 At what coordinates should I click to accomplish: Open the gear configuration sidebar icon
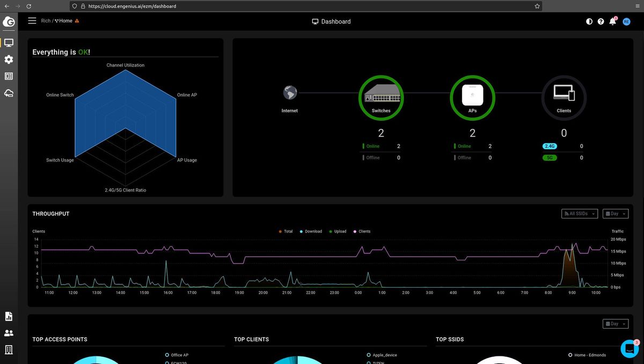click(x=9, y=60)
